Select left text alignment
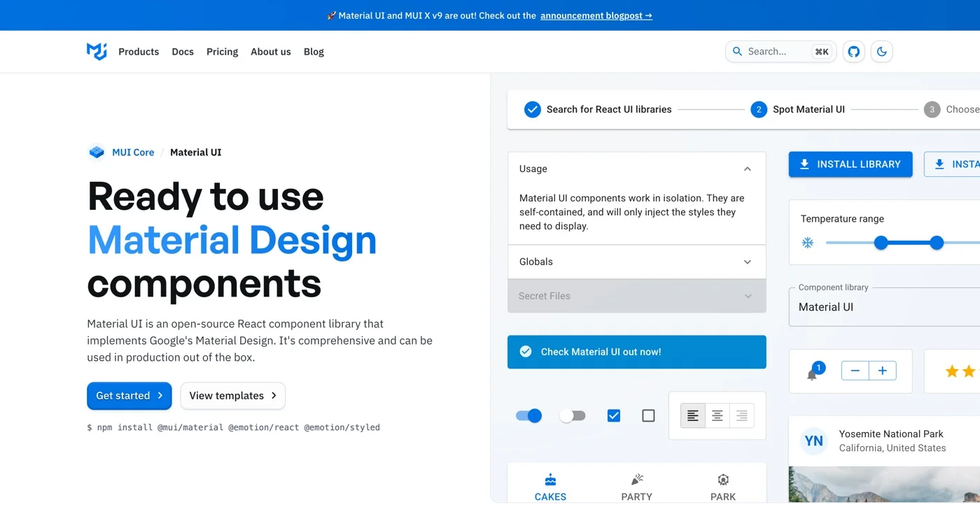This screenshot has width=980, height=514. click(x=692, y=415)
